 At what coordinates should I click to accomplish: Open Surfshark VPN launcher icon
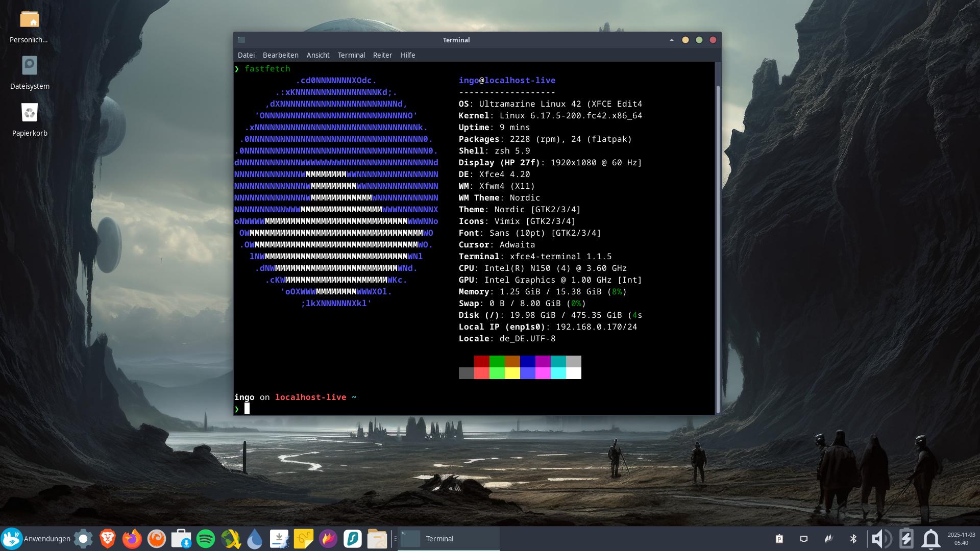click(x=353, y=539)
